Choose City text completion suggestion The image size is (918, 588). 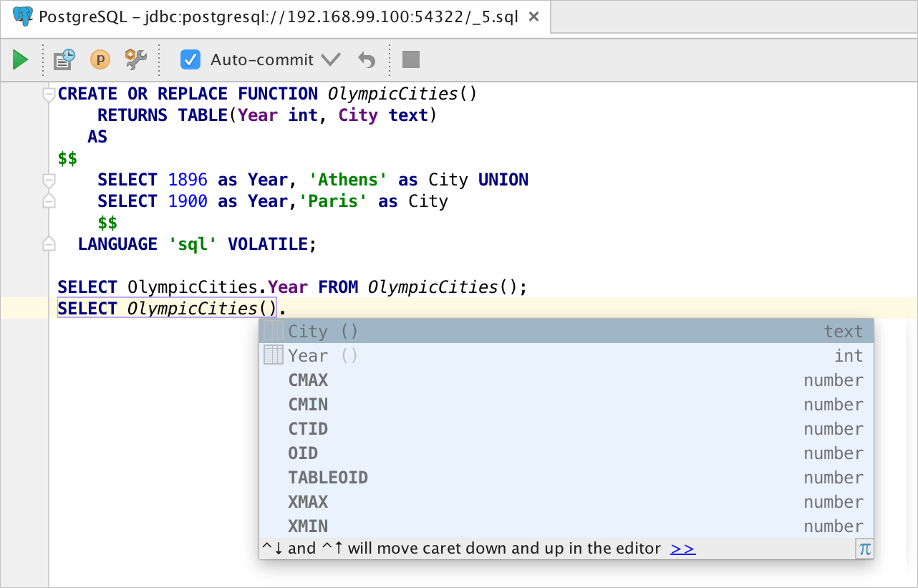[x=566, y=331]
